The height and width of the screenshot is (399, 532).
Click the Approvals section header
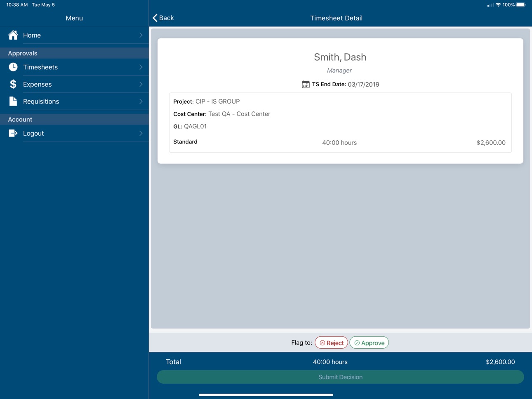74,53
